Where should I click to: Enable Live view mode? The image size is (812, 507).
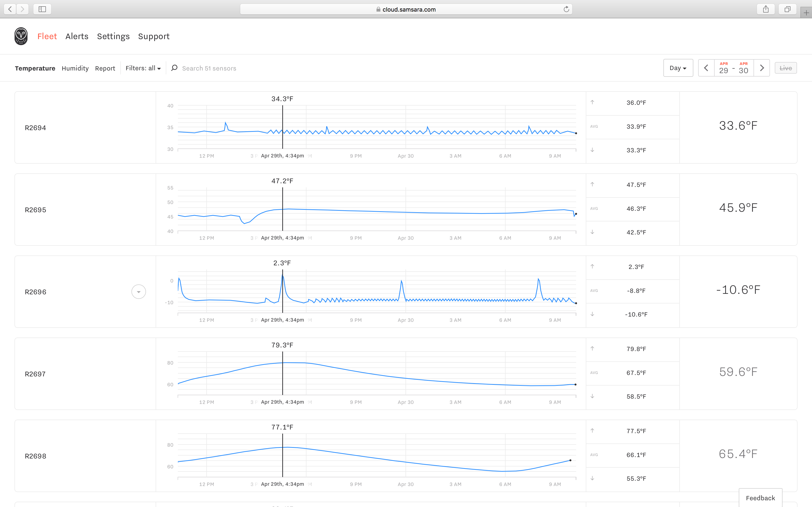[x=785, y=68]
